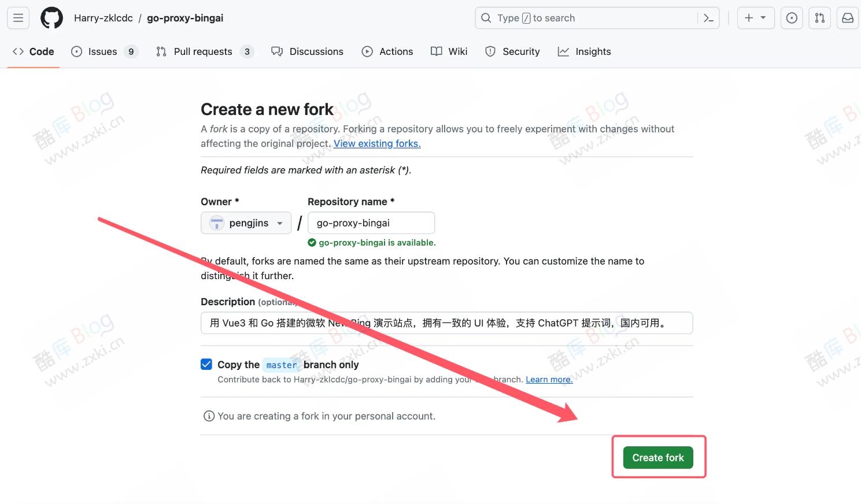Viewport: 861px width, 504px height.
Task: Open the create-new plus dropdown
Action: [x=755, y=18]
